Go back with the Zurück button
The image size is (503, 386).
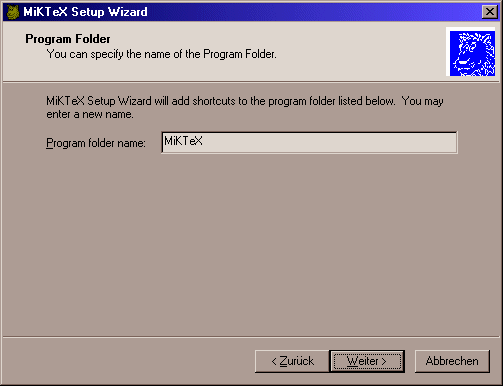[292, 361]
